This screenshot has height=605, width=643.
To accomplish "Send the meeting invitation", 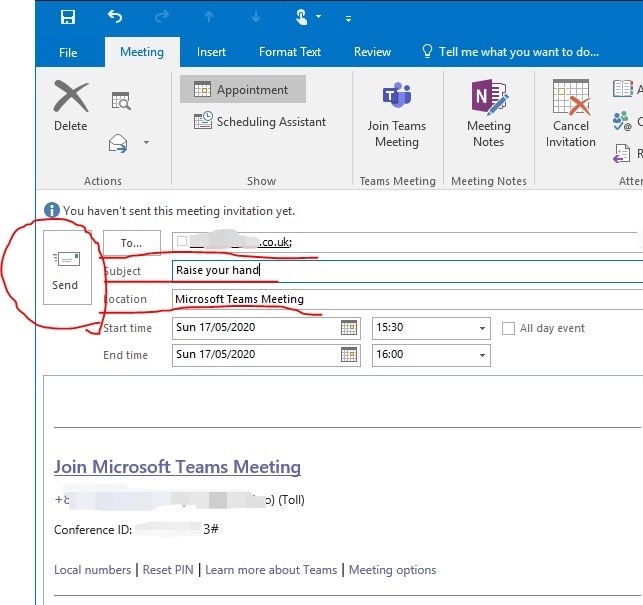I will click(x=67, y=267).
